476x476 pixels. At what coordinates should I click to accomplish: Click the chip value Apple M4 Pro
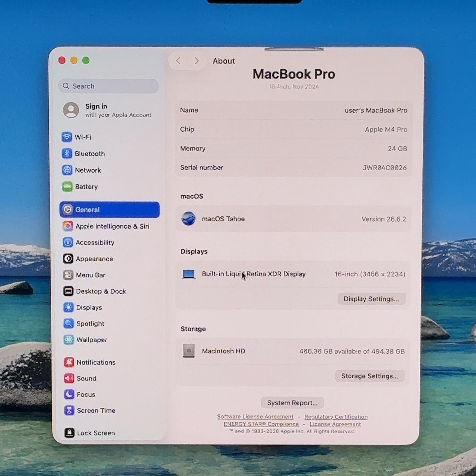386,129
